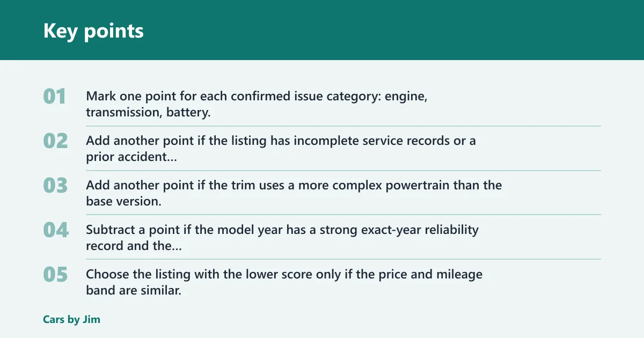
Task: Click the Key points title
Action: tap(93, 31)
